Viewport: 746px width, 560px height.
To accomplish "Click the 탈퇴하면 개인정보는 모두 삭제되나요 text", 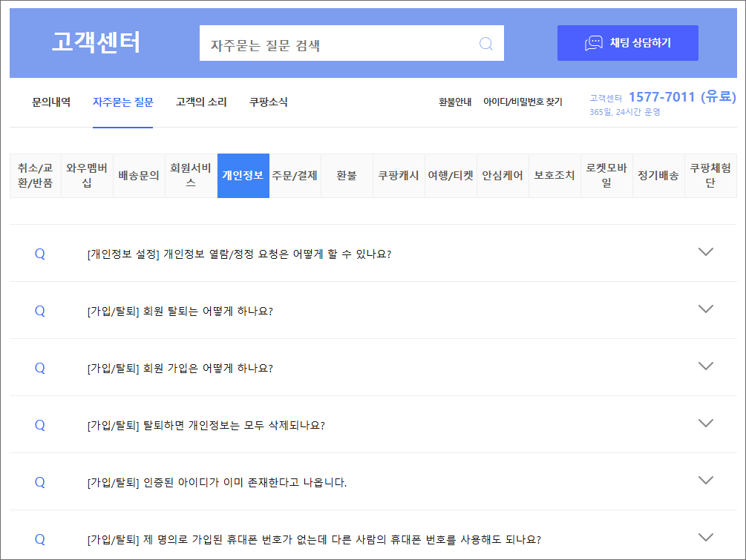I will point(206,425).
